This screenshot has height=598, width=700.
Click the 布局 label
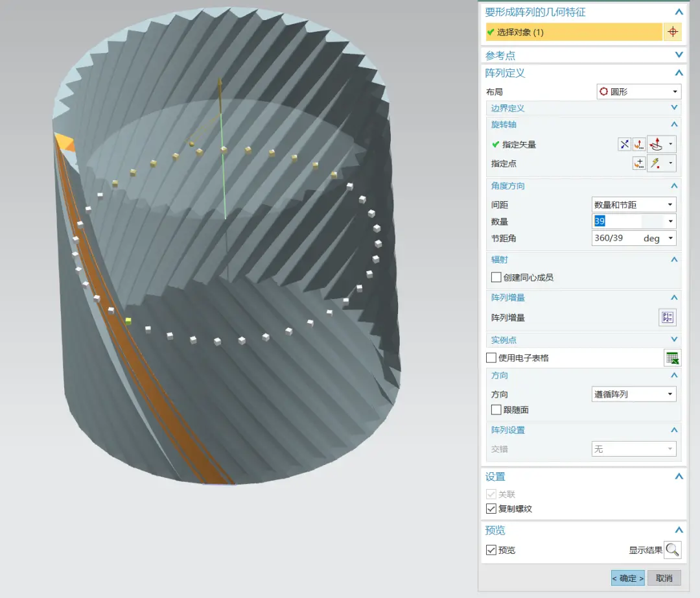tap(494, 91)
